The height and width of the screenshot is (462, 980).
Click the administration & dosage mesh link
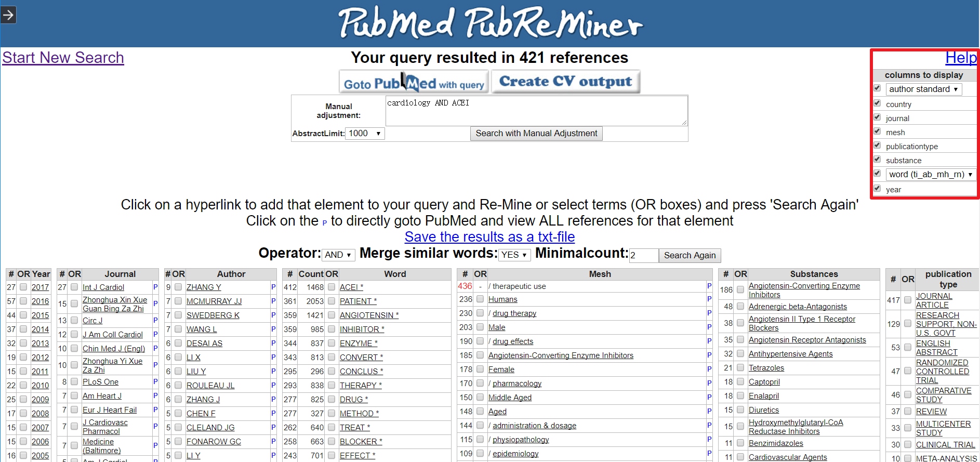(534, 426)
